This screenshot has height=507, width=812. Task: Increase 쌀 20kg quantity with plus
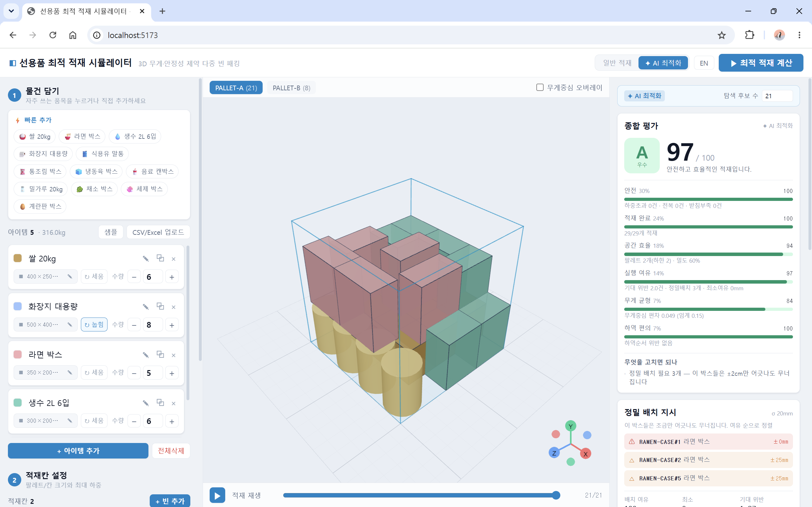point(172,277)
